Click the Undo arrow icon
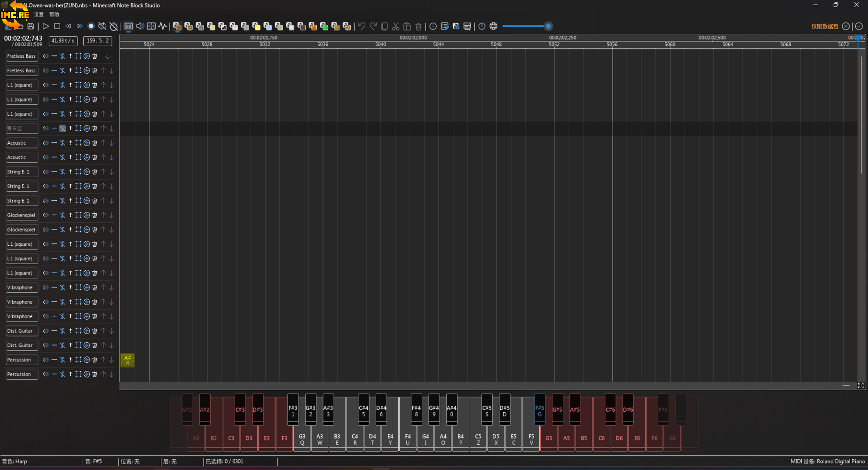This screenshot has height=470, width=868. tap(362, 26)
